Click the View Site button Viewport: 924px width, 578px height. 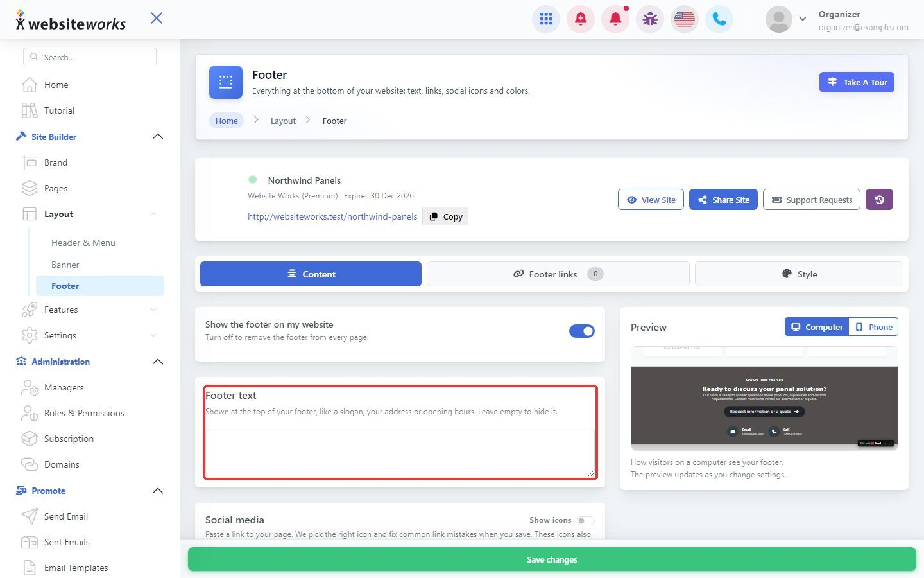click(651, 200)
